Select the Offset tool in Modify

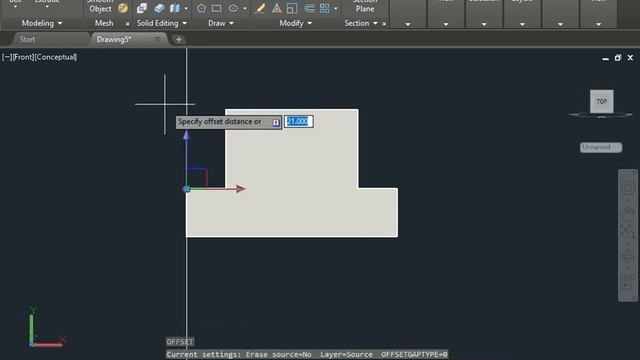click(309, 8)
